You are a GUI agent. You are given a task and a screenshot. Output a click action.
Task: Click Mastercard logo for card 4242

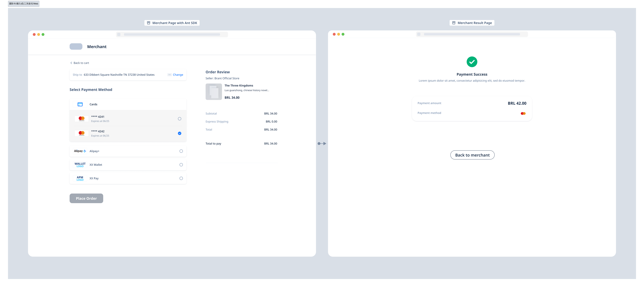coord(82,133)
